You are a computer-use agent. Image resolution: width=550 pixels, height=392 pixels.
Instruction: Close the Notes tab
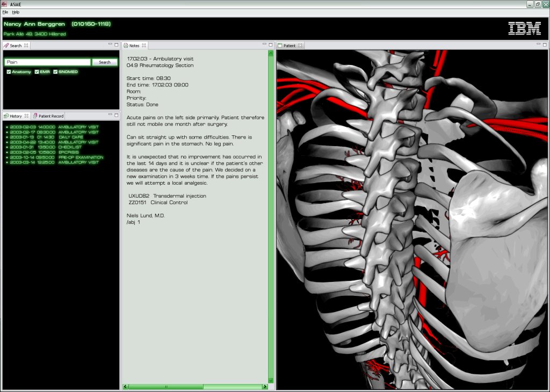pos(144,46)
